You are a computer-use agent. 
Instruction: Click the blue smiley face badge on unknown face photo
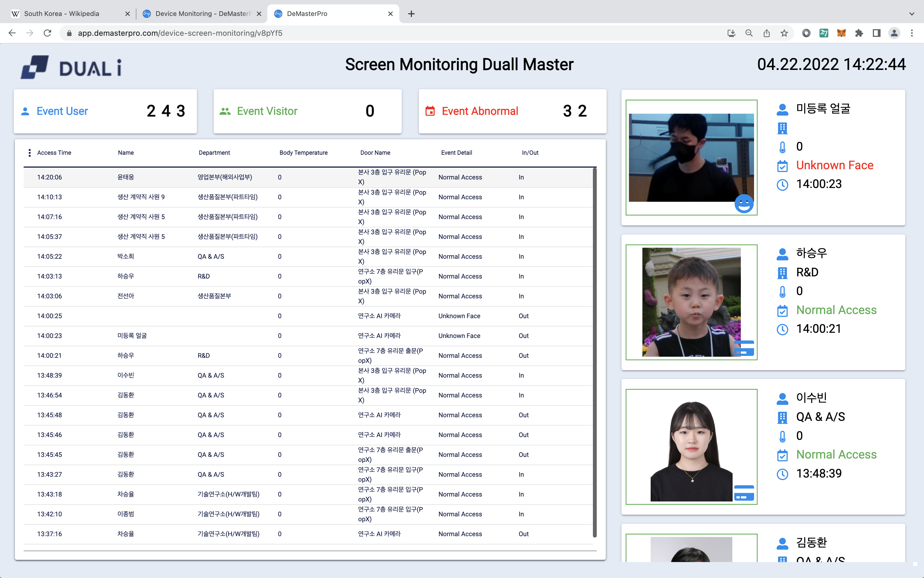point(744,204)
